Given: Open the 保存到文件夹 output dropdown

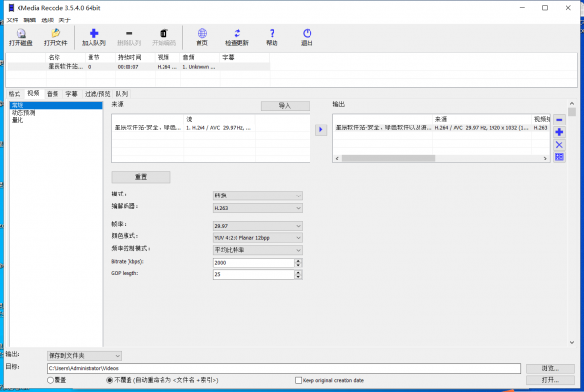Looking at the screenshot, I should coord(84,356).
